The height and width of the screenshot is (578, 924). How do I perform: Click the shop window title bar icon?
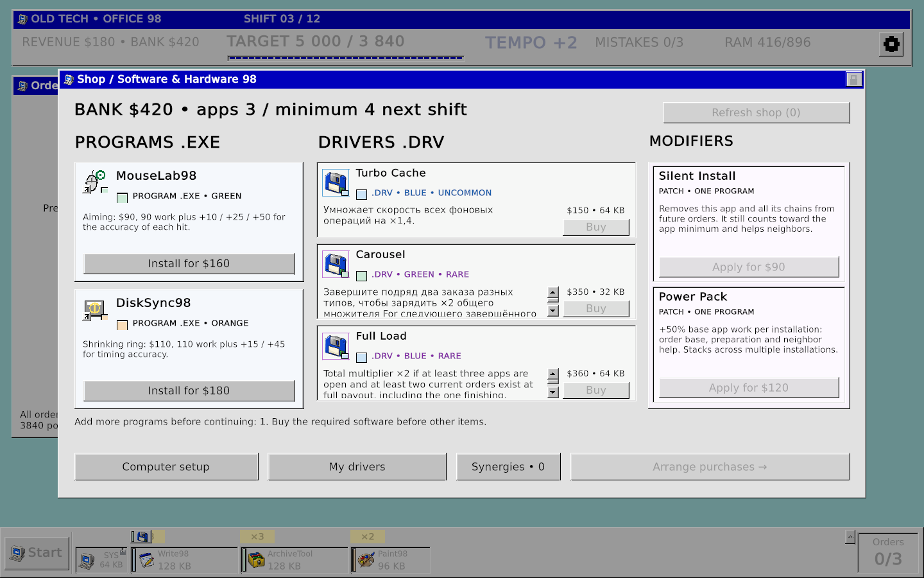pyautogui.click(x=69, y=80)
